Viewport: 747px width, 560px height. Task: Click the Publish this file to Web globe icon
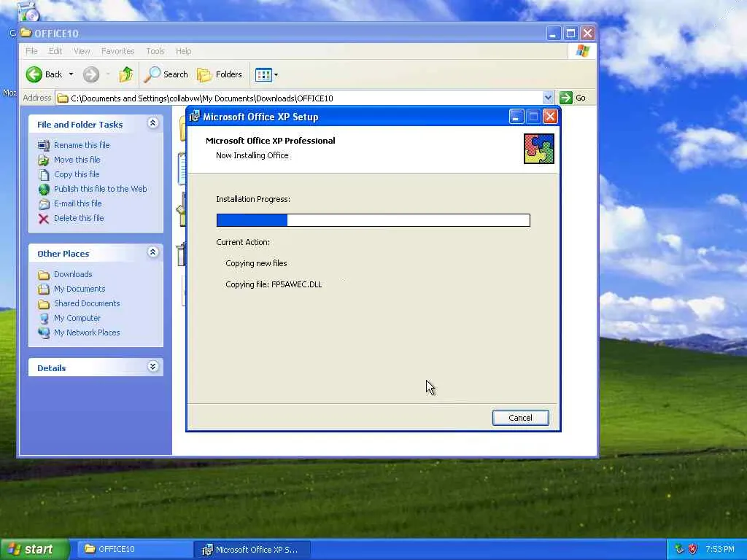point(44,190)
